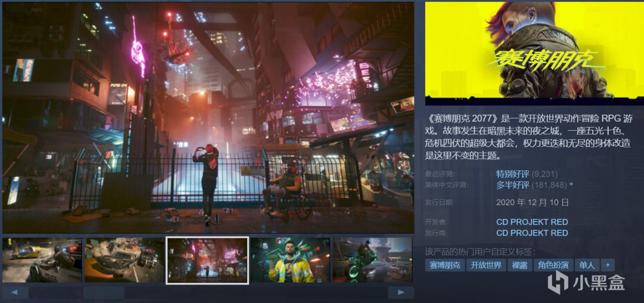This screenshot has width=644, height=303.
Task: Click the 角色扮演 tag
Action: point(553,265)
